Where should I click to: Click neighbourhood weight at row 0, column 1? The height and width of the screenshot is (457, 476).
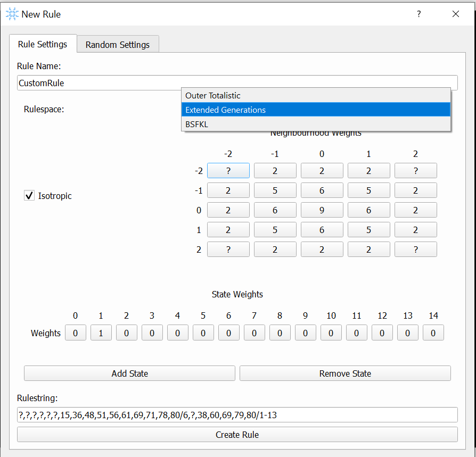[x=369, y=210]
